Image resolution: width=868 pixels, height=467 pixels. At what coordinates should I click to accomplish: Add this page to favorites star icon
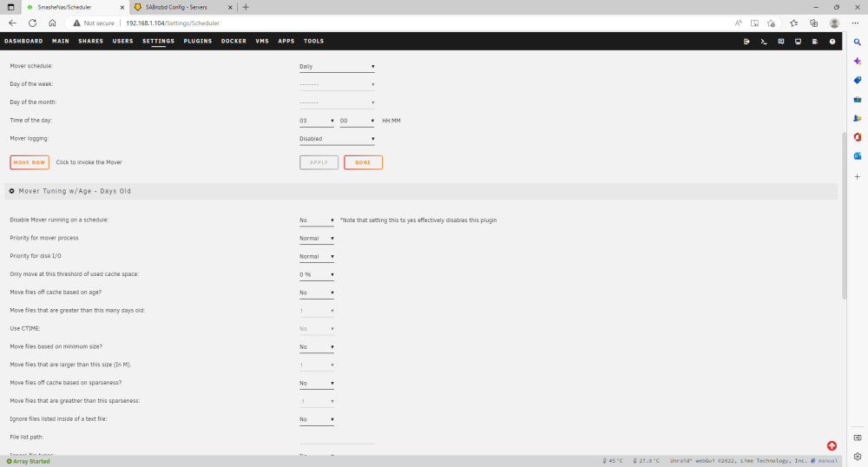[771, 23]
